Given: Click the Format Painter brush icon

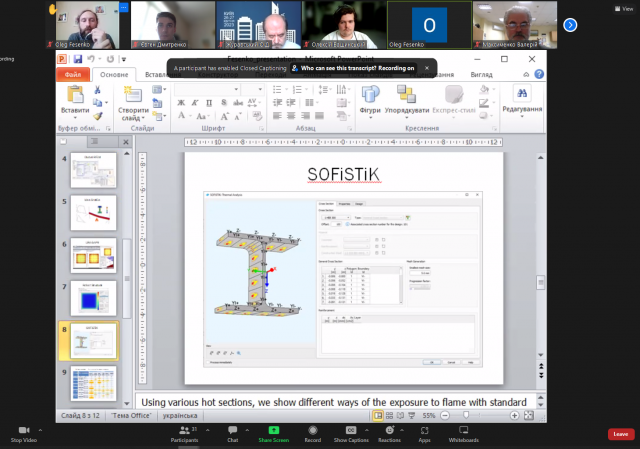Looking at the screenshot, I should 97,116.
